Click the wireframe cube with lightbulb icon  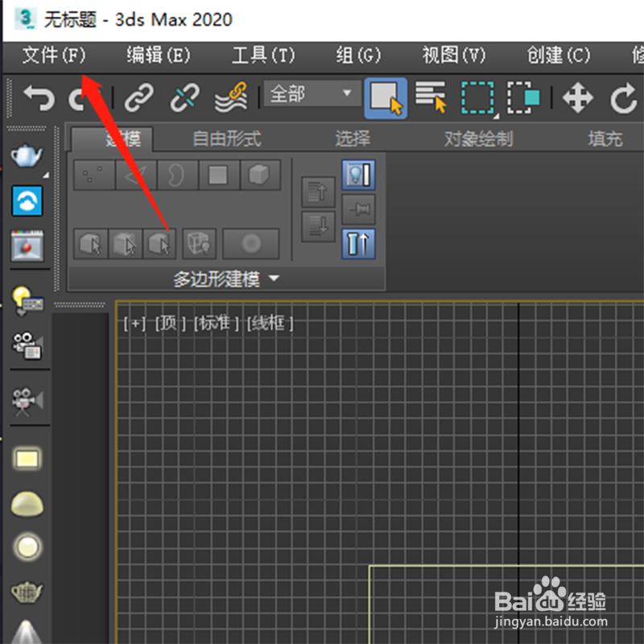pos(199,244)
